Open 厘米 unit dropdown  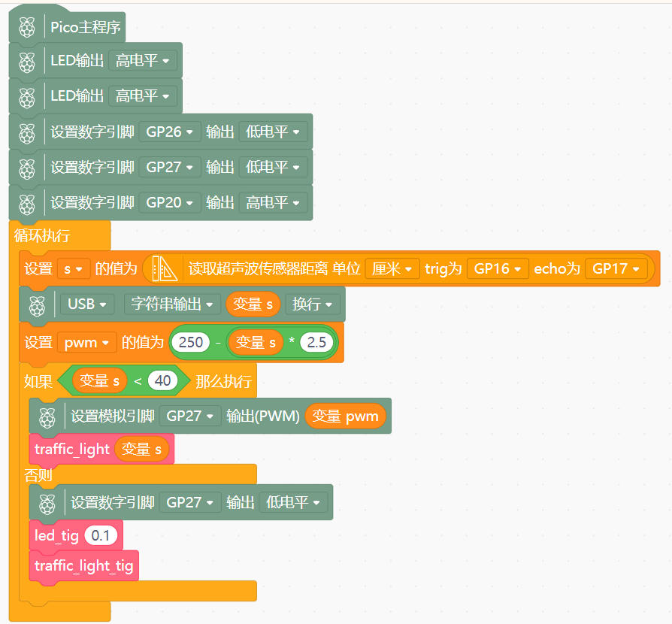[x=392, y=268]
